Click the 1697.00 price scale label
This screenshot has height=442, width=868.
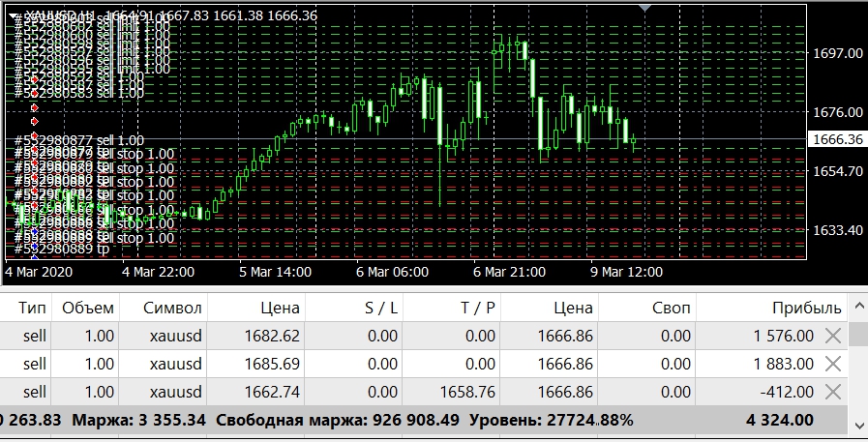[x=838, y=53]
